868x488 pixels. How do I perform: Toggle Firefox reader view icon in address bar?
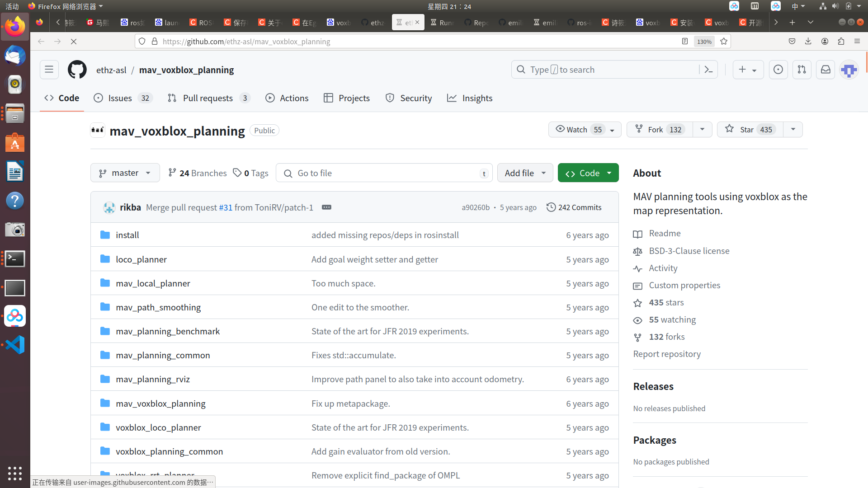pyautogui.click(x=684, y=42)
